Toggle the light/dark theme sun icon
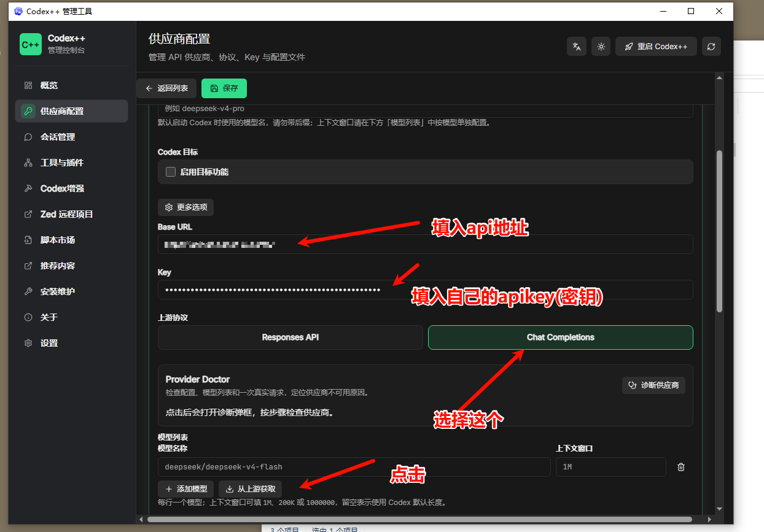The width and height of the screenshot is (764, 532). [601, 47]
